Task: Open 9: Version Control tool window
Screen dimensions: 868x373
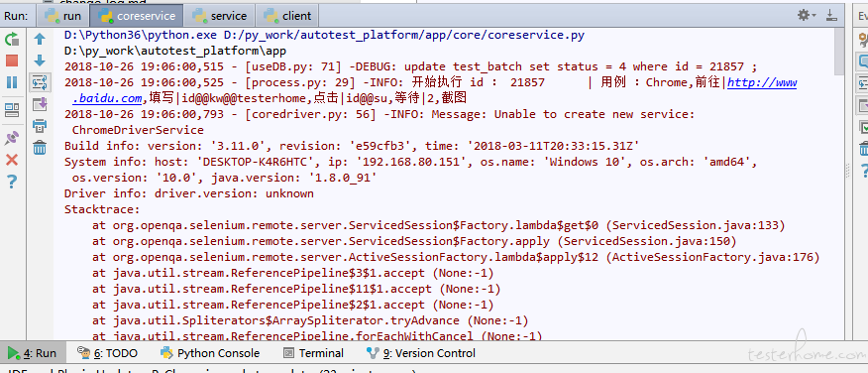Action: (421, 353)
